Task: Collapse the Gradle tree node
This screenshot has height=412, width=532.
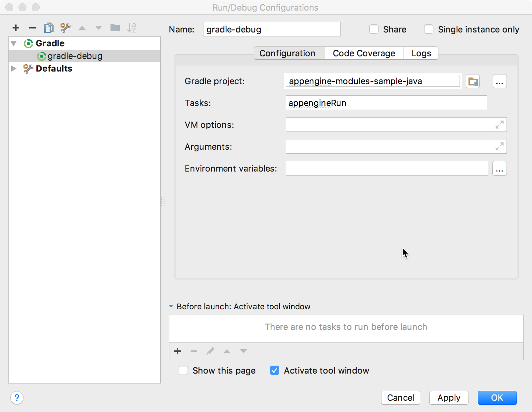Action: tap(13, 43)
